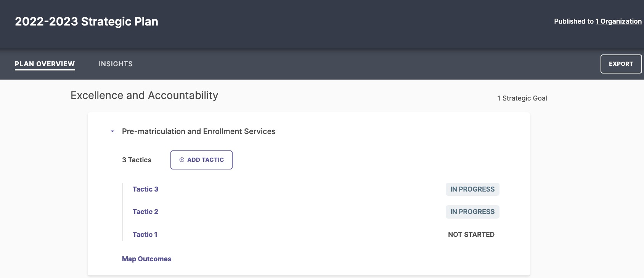Click the 1 Strategic Goal count

click(522, 98)
